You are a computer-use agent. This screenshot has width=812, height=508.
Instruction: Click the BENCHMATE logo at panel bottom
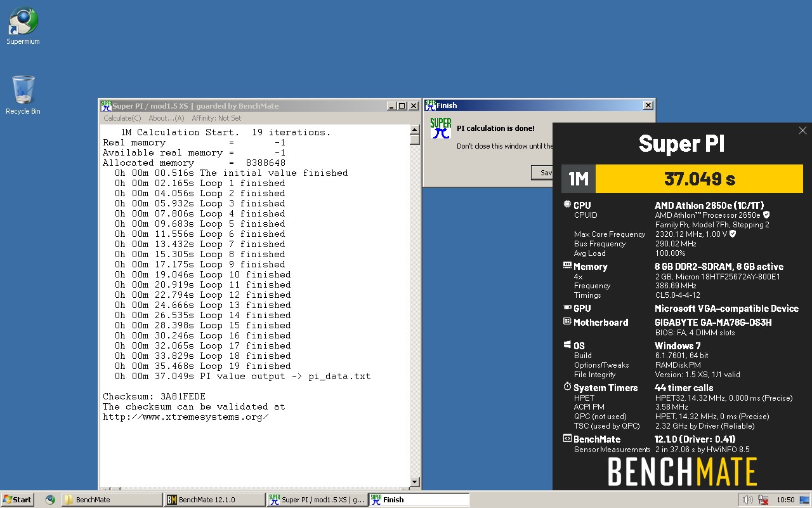pyautogui.click(x=682, y=472)
